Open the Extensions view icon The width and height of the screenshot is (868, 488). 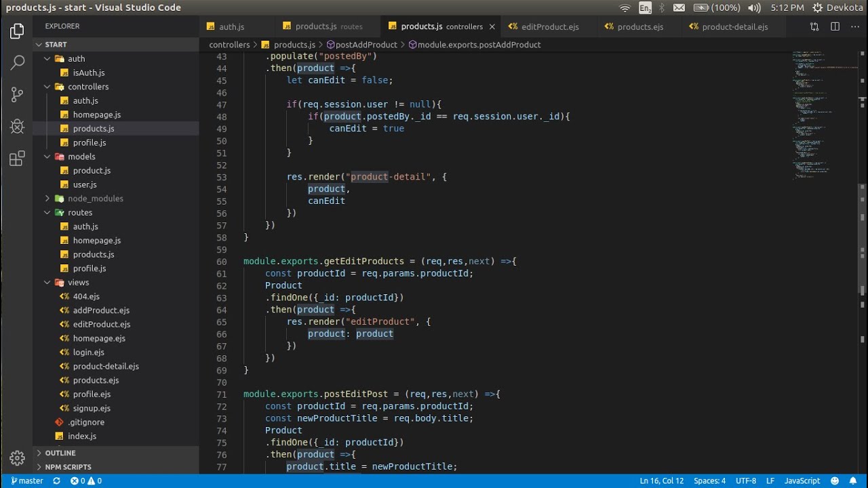tap(17, 159)
